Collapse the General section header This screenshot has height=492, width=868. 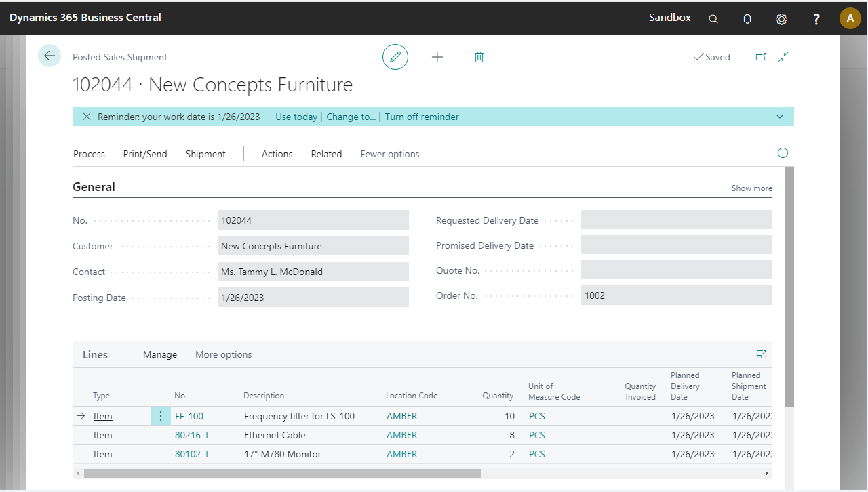(94, 187)
